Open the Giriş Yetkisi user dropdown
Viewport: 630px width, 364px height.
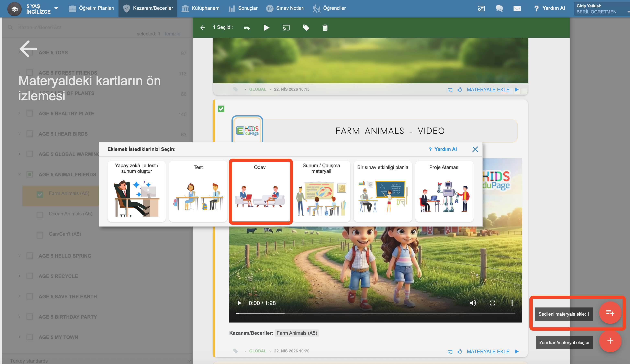(x=601, y=9)
